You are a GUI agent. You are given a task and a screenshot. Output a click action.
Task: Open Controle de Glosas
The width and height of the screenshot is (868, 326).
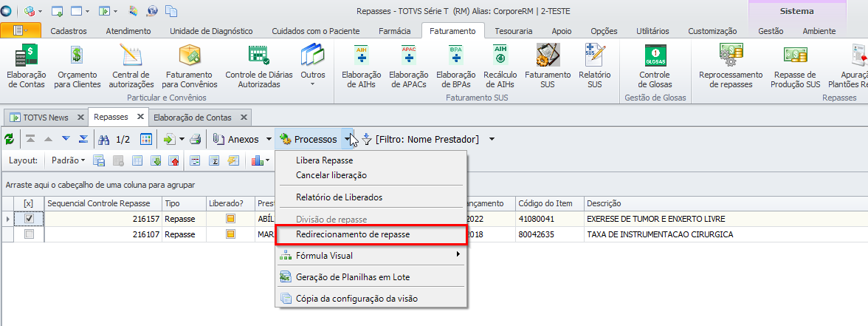[x=655, y=65]
